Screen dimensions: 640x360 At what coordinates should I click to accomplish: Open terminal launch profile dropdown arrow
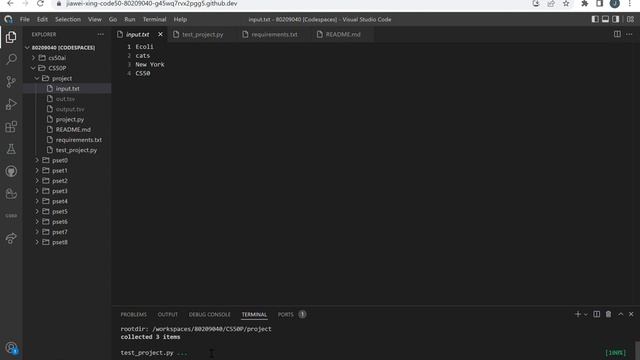[586, 314]
